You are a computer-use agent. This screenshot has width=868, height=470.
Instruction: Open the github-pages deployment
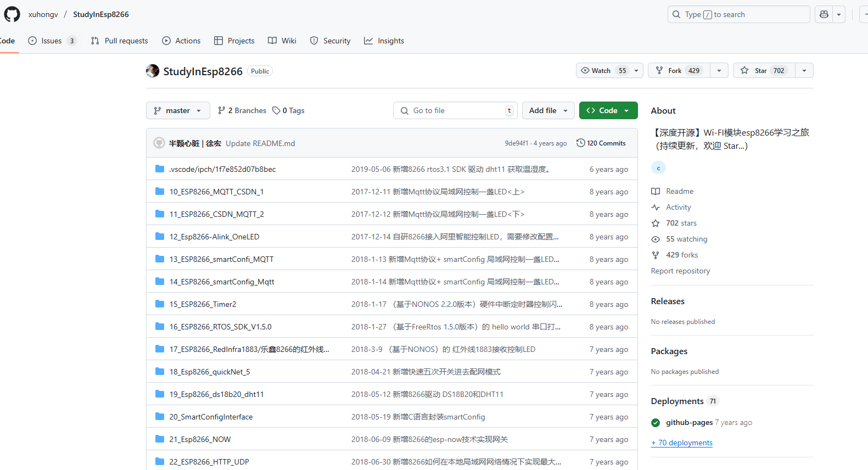689,422
